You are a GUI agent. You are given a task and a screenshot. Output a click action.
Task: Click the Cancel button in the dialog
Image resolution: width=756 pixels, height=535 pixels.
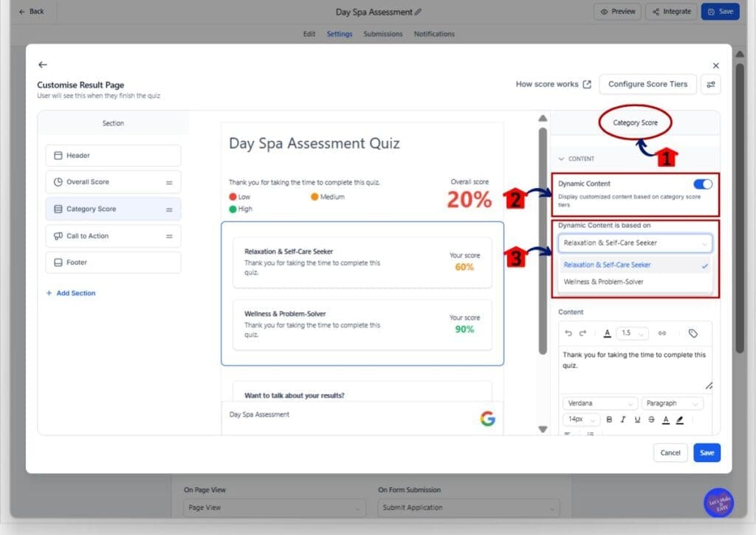click(670, 452)
